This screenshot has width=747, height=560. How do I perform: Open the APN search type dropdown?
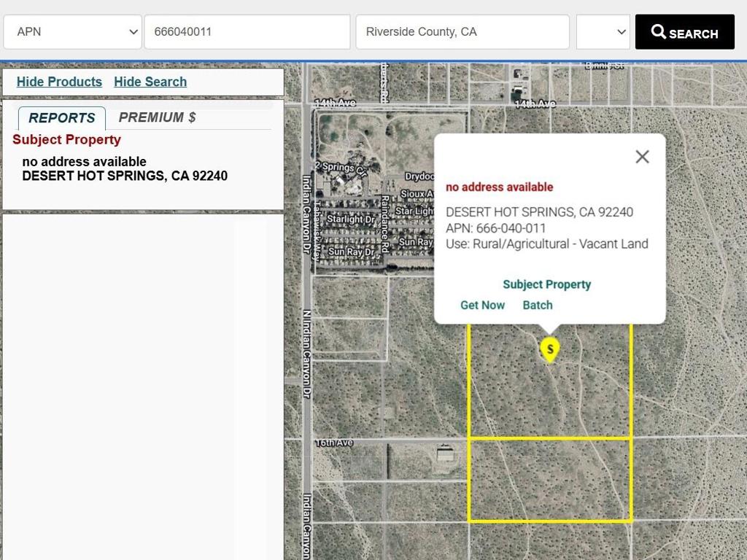point(72,31)
